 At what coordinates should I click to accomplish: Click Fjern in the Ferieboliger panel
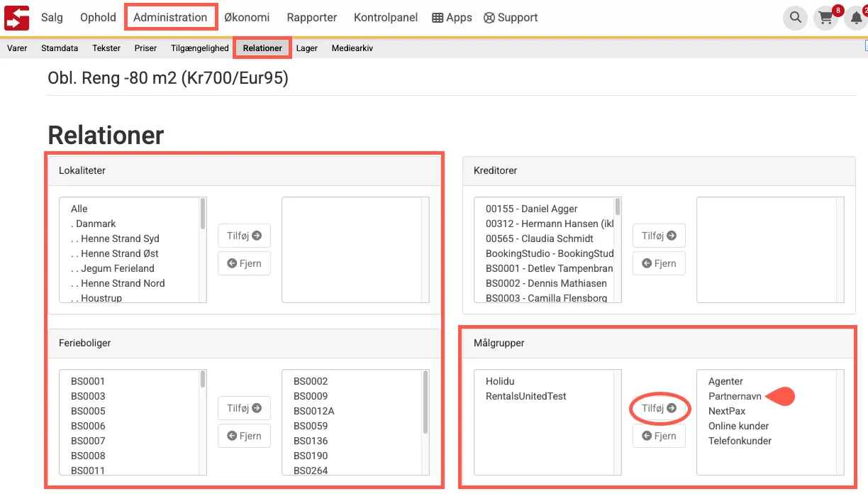[244, 436]
